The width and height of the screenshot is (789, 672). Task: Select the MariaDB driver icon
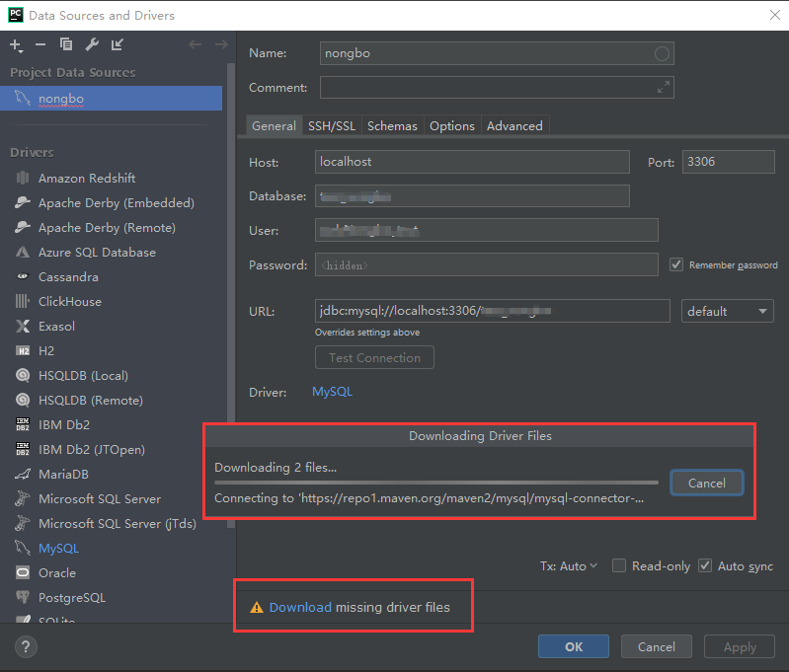[22, 474]
